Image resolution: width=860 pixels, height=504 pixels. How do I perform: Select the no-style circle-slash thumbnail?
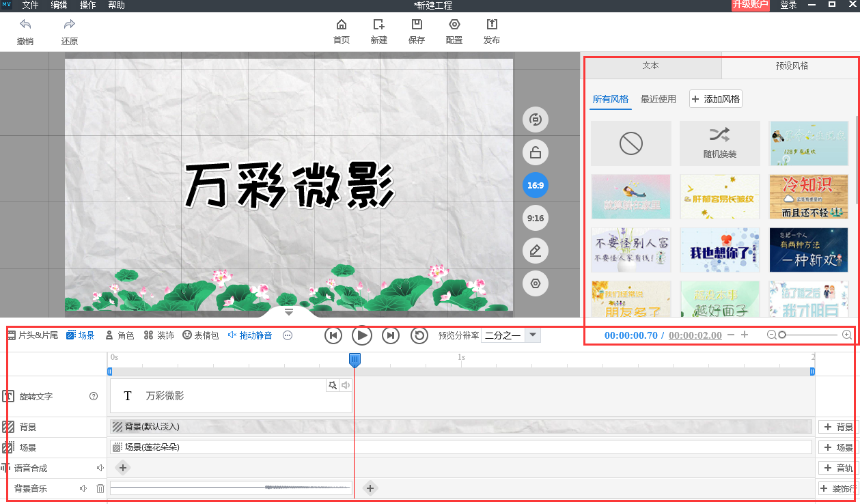pos(631,143)
